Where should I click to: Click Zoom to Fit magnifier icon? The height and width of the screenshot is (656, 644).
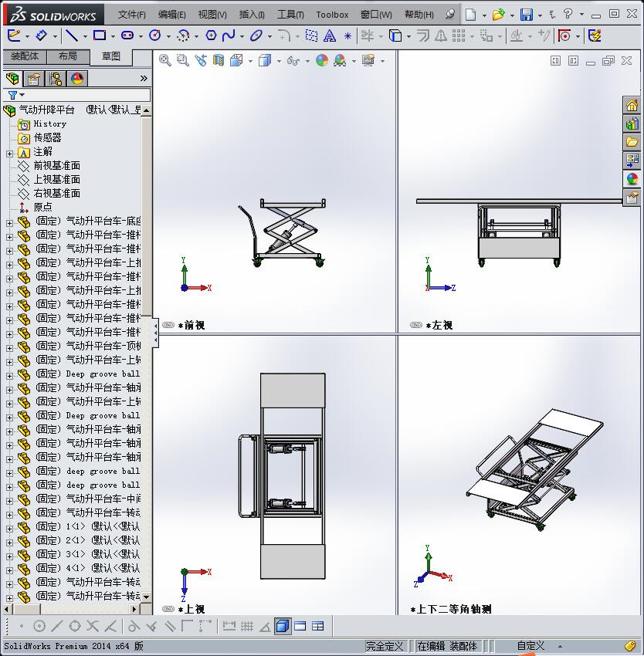tap(165, 61)
